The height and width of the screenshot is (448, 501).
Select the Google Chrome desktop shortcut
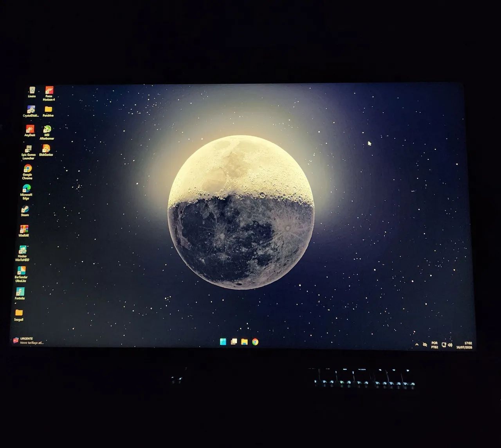[27, 172]
